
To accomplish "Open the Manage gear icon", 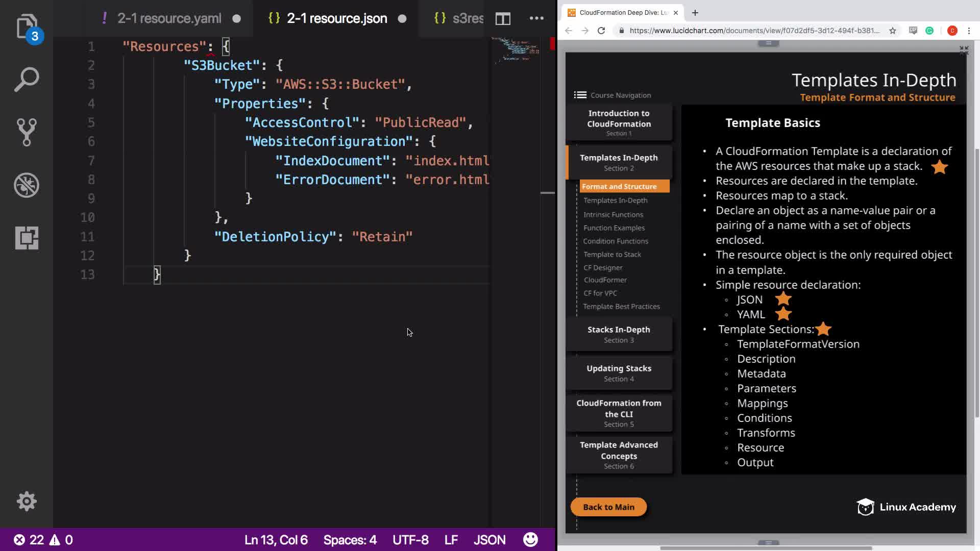I will point(27,501).
